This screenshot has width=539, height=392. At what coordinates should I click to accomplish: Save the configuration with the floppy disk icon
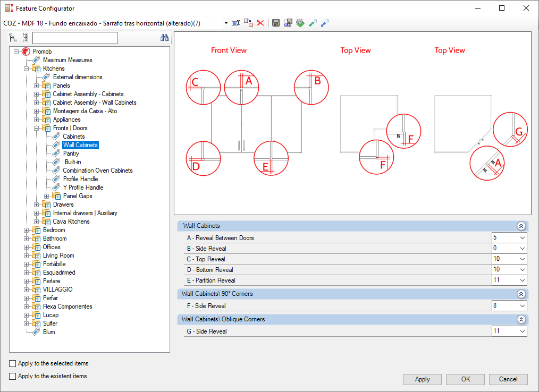coord(276,23)
